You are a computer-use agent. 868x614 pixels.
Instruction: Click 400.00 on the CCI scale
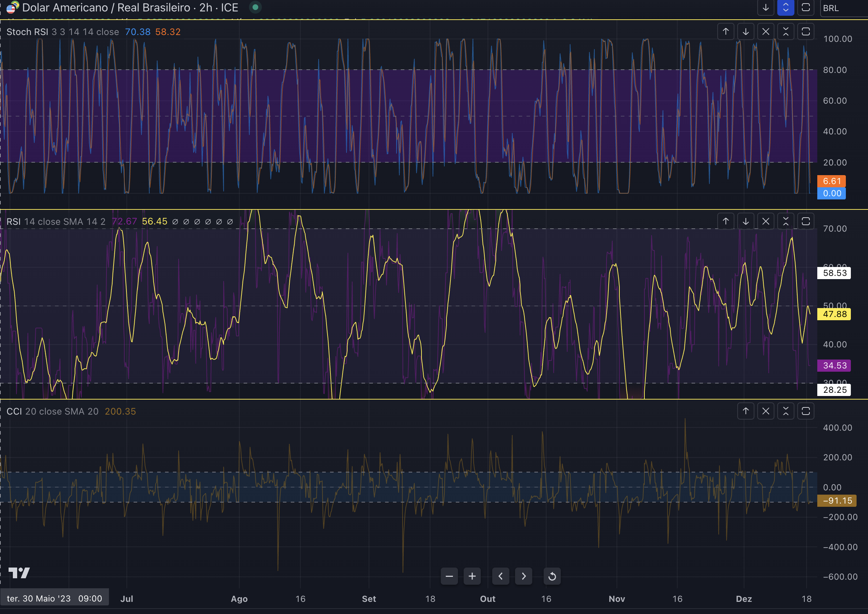(x=838, y=428)
